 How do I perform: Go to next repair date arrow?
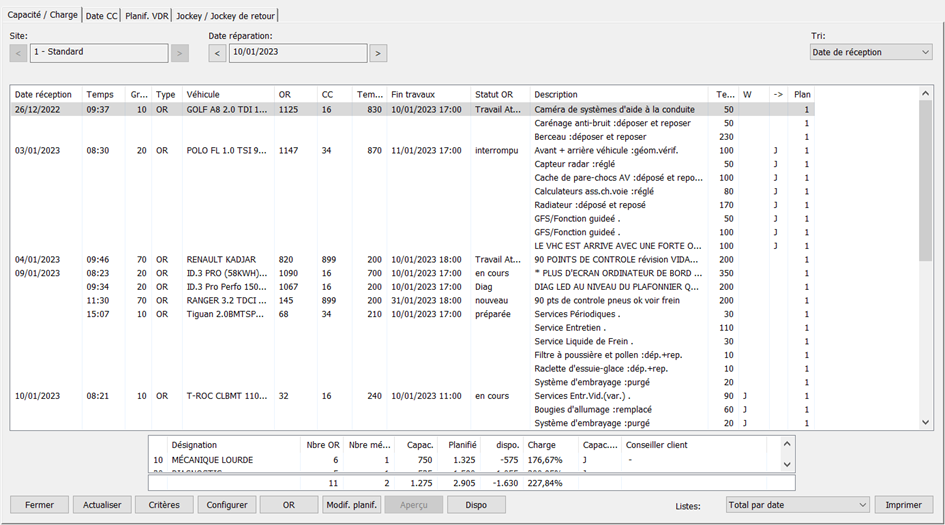click(x=378, y=53)
